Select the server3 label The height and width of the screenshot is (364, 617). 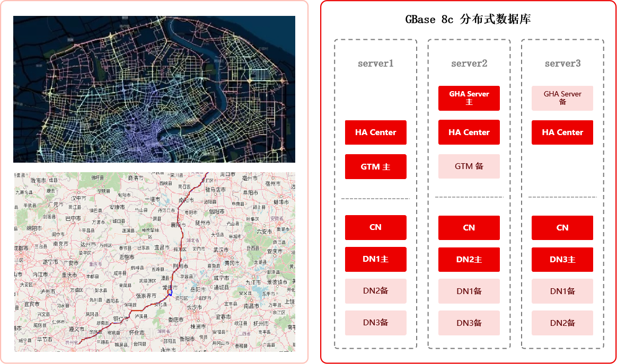tap(563, 64)
